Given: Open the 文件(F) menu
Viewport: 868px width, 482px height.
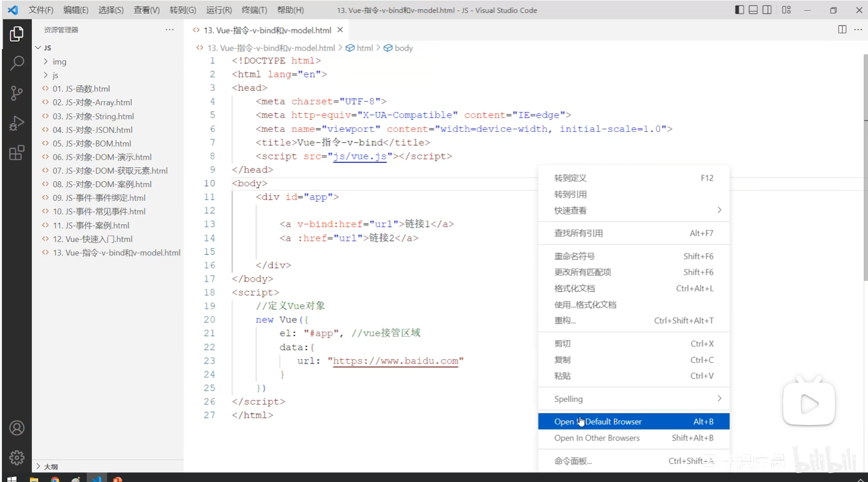Looking at the screenshot, I should (x=41, y=10).
